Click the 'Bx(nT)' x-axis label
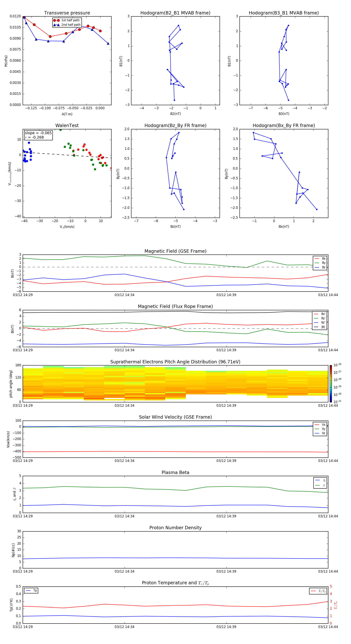Screen dimensions: 351x644 284,227
